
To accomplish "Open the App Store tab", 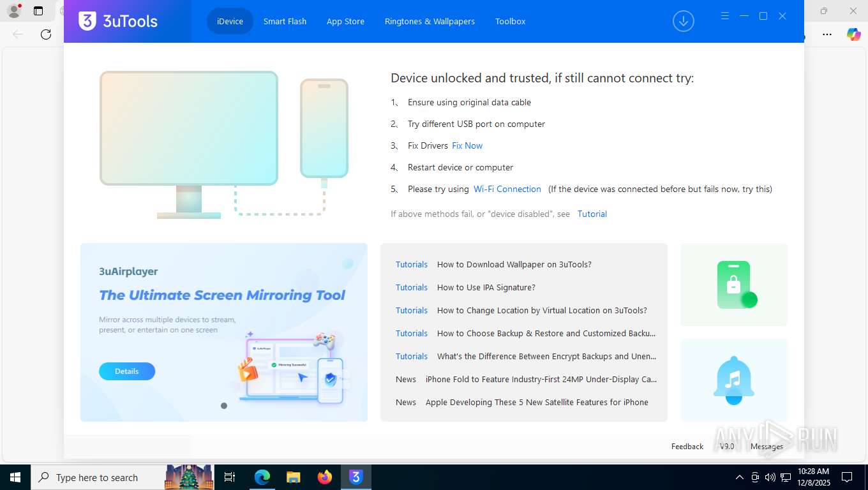I will point(345,21).
